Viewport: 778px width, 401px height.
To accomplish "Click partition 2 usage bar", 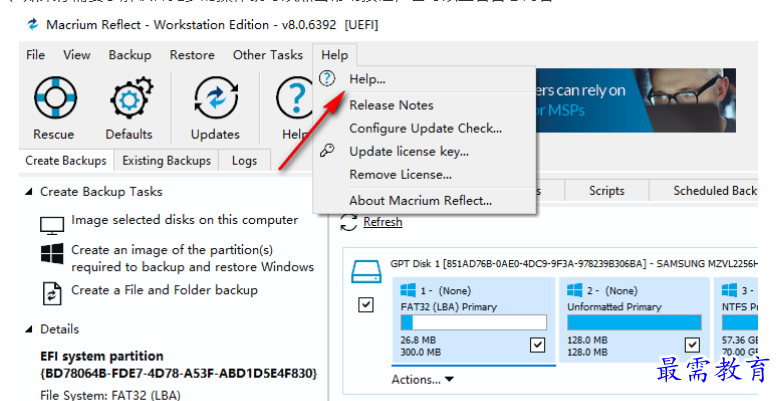I will tap(634, 323).
